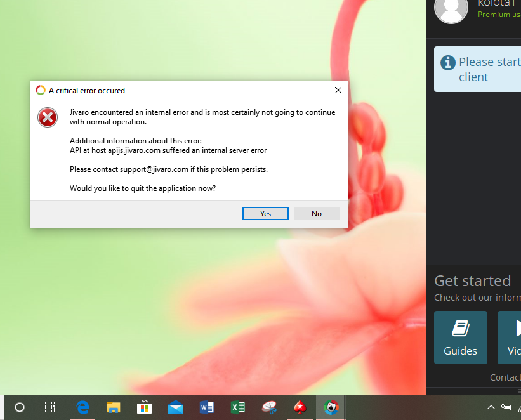Click No to keep Jivaro running
This screenshot has width=521, height=420.
coord(317,213)
